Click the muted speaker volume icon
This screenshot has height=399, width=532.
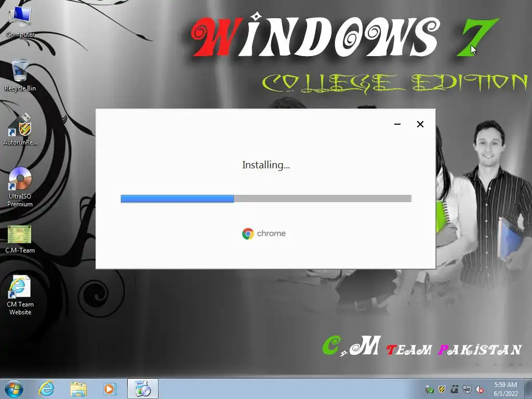click(480, 390)
